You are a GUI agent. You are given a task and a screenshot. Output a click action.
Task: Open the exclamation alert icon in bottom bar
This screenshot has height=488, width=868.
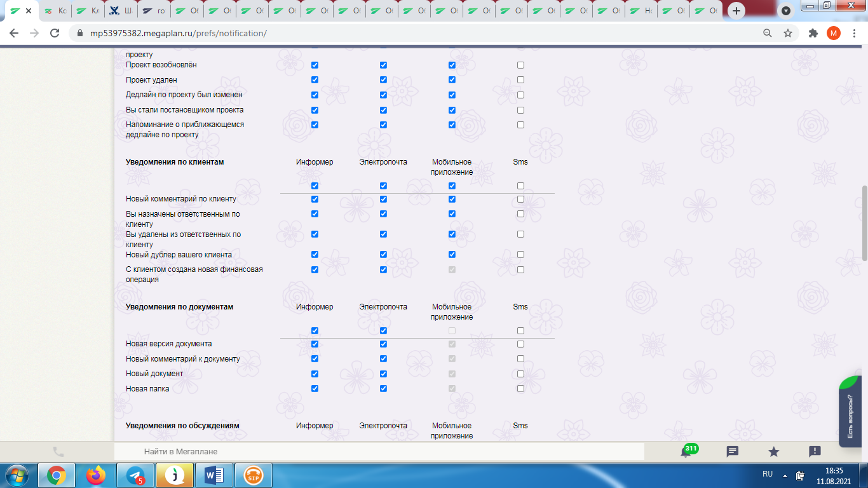coord(815,452)
